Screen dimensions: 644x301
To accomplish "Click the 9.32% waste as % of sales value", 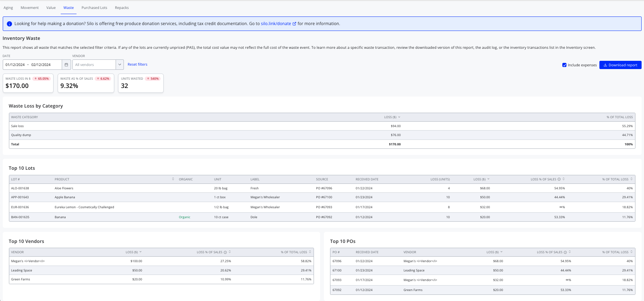I will 69,86.
